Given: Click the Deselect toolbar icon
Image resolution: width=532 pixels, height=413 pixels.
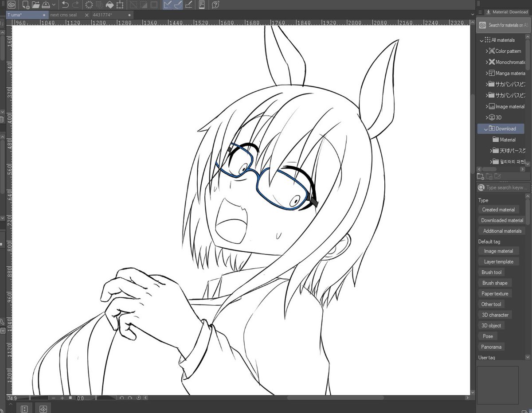Looking at the screenshot, I should tap(133, 5).
